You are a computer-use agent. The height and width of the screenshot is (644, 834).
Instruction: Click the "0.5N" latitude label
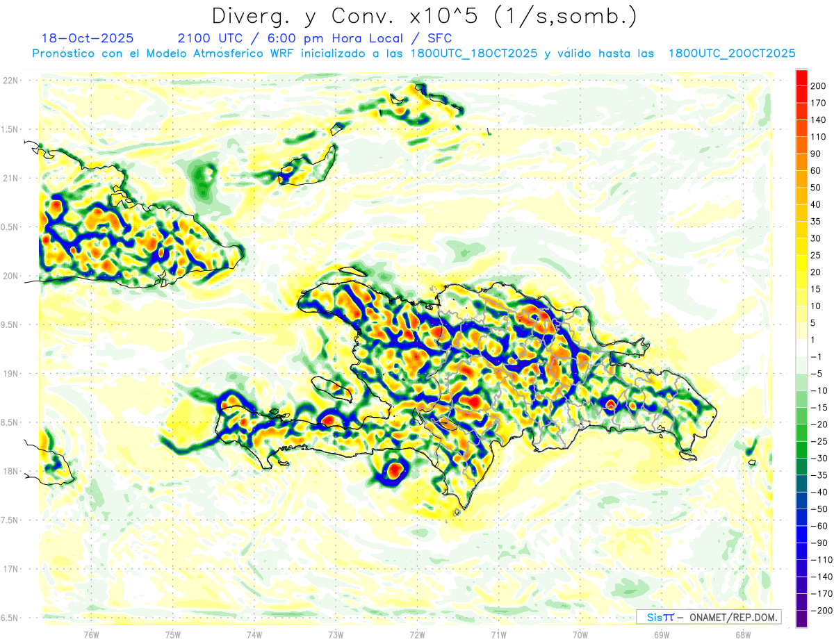pos(10,227)
